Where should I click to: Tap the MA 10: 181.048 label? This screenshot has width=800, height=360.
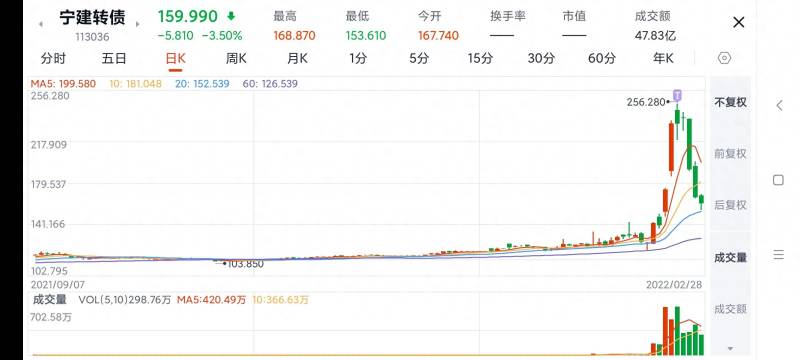[x=135, y=84]
